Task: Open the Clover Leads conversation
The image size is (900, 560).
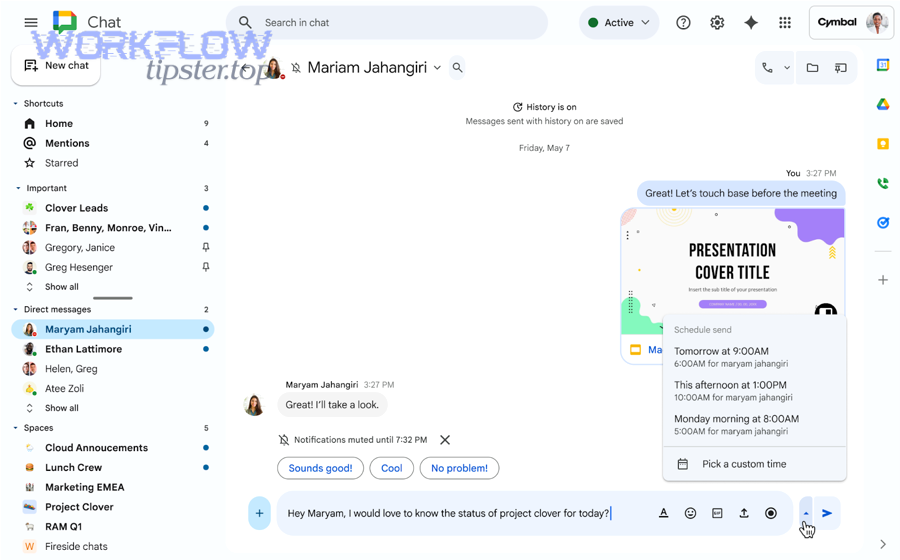Action: [x=76, y=208]
